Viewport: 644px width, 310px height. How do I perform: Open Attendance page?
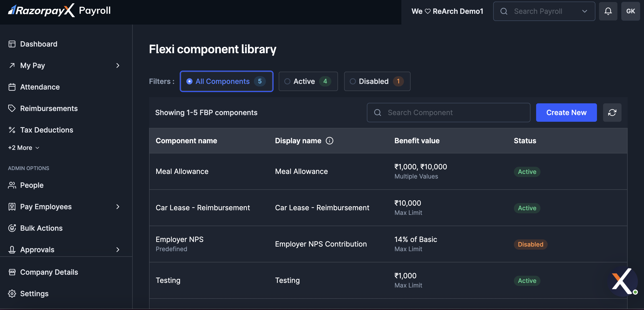pyautogui.click(x=40, y=87)
